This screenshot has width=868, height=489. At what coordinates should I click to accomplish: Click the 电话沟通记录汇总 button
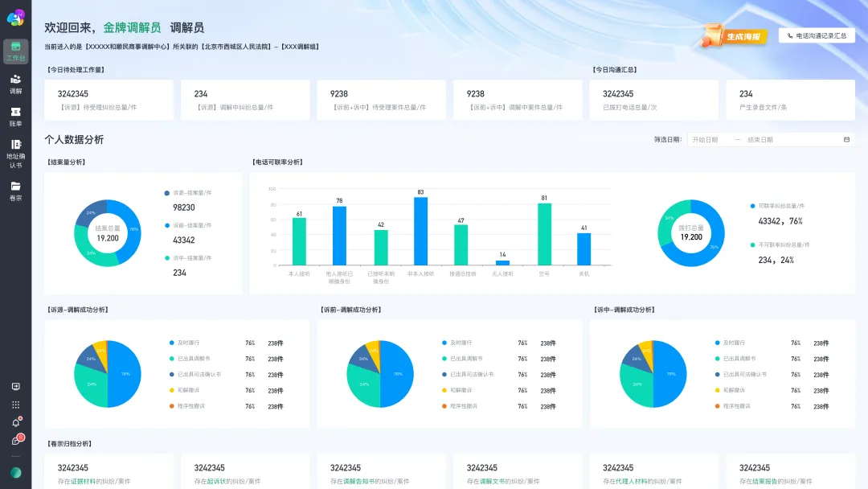click(817, 36)
